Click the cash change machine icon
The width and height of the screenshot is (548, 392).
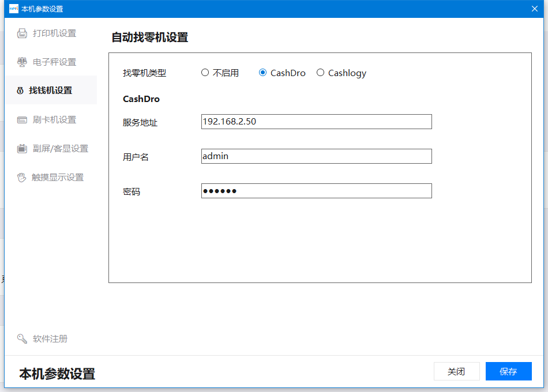tap(20, 91)
